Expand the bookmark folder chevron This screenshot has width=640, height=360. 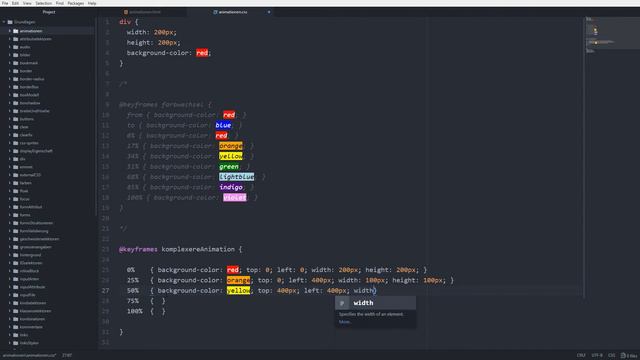pos(10,63)
